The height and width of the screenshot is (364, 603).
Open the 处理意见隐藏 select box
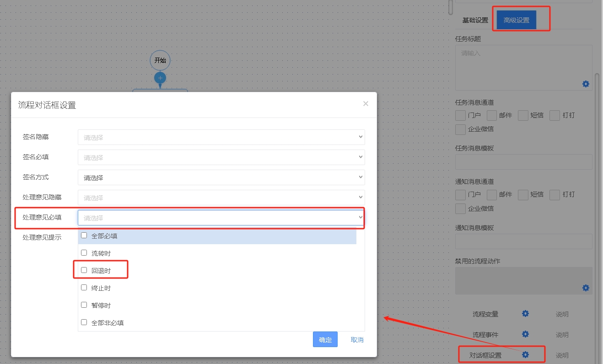coord(221,198)
